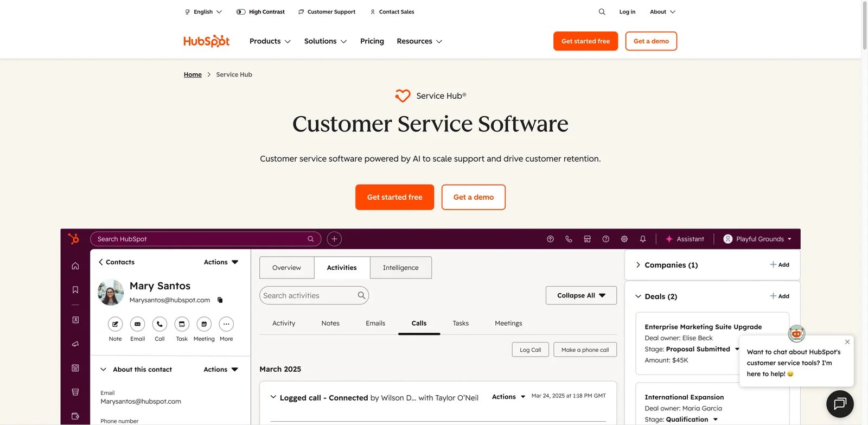Click the home icon in left sidebar
868x425 pixels.
click(75, 266)
